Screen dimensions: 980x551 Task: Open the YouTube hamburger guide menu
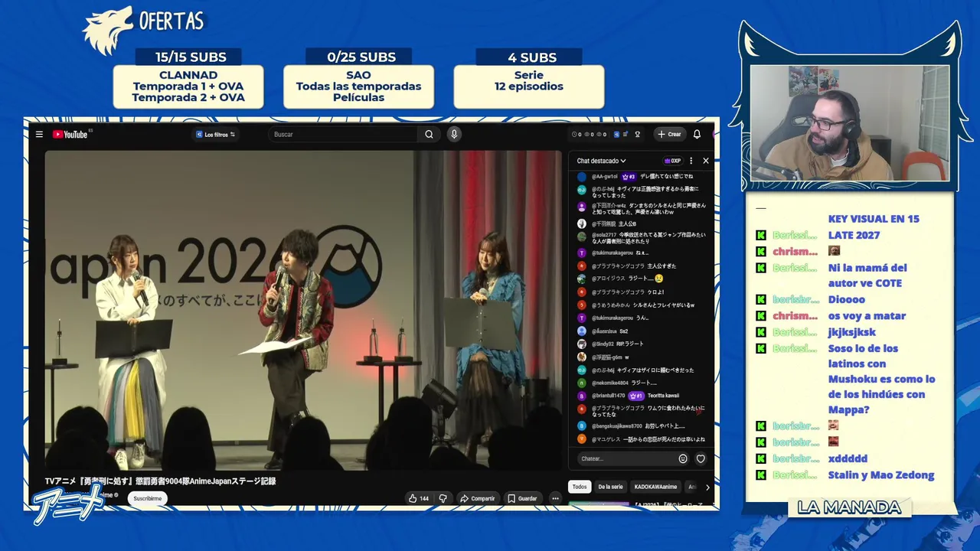39,135
